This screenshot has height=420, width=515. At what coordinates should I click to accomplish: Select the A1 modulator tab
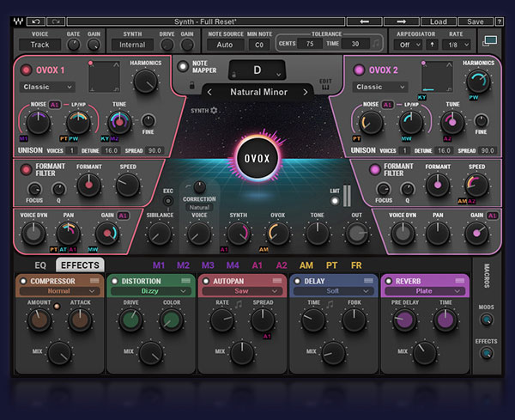pos(257,265)
